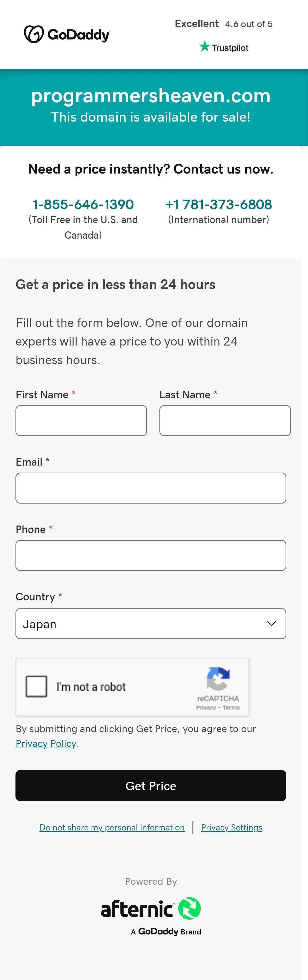
Task: Open reCAPTCHA Terms link
Action: pos(231,708)
